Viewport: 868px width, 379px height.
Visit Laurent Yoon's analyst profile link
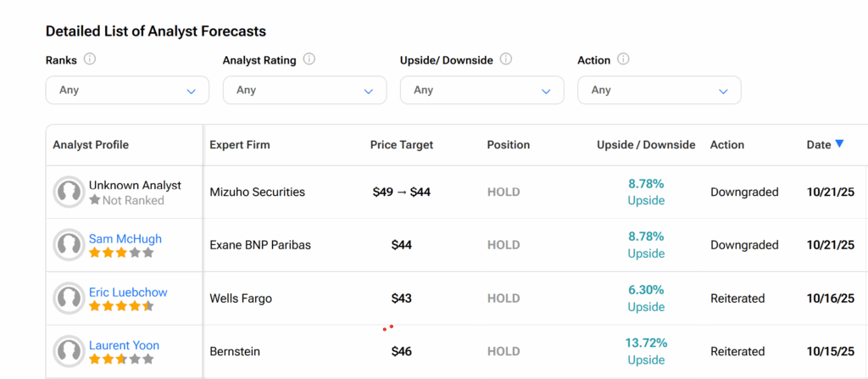coord(124,345)
